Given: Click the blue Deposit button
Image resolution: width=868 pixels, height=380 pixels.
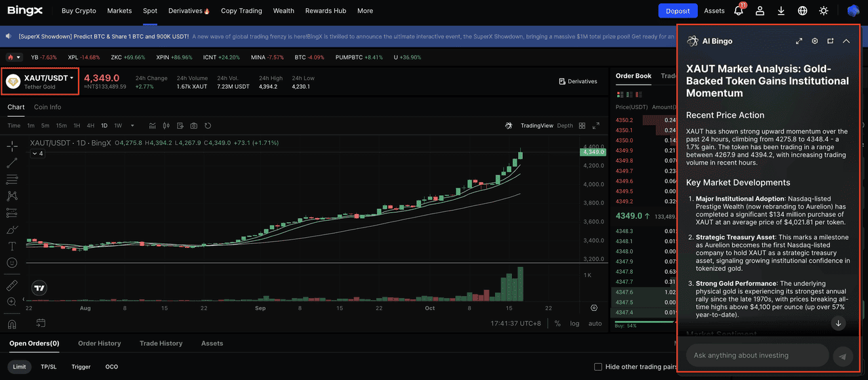Looking at the screenshot, I should (677, 11).
